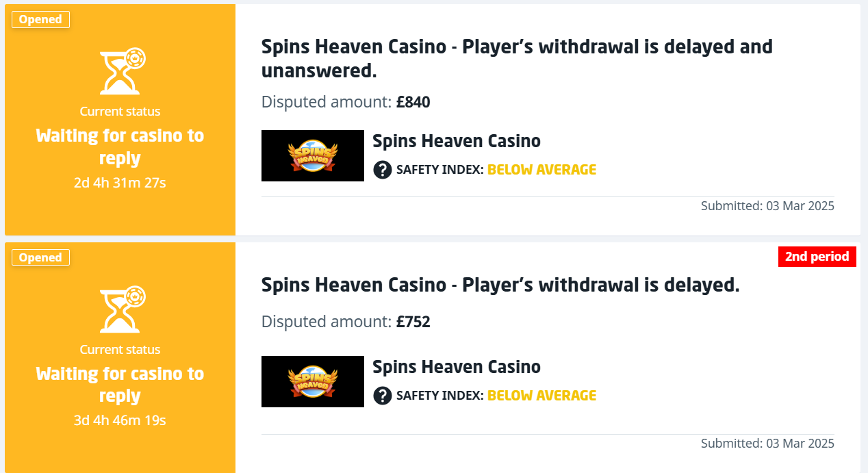This screenshot has width=868, height=473.
Task: Click hourglass icon in the £840 complaint
Action: click(x=122, y=71)
